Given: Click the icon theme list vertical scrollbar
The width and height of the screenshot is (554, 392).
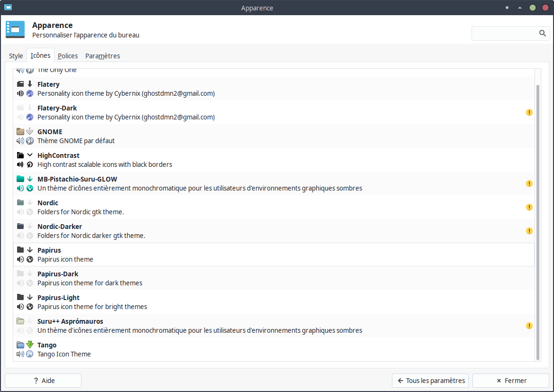Looking at the screenshot, I should pyautogui.click(x=537, y=222).
